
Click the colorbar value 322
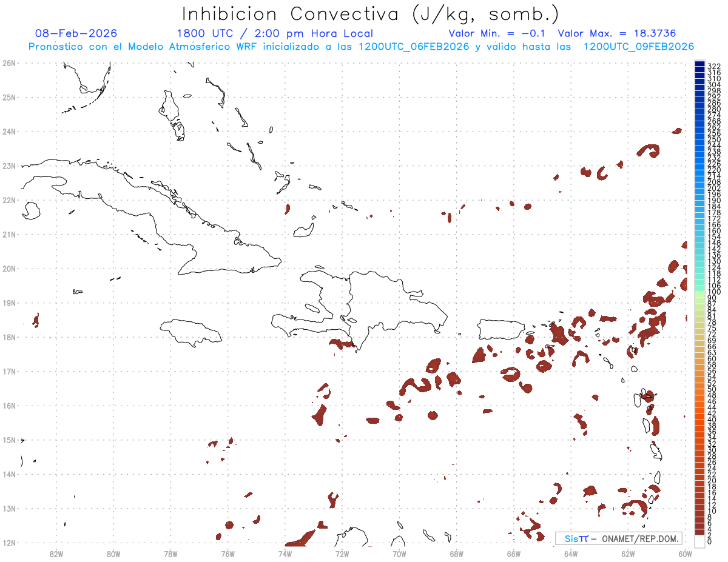714,66
